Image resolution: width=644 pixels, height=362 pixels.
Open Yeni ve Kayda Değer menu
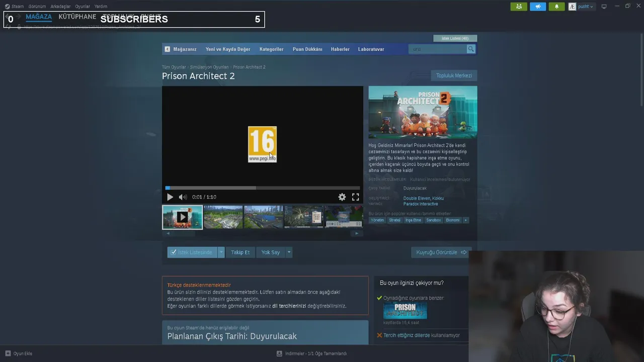click(228, 49)
